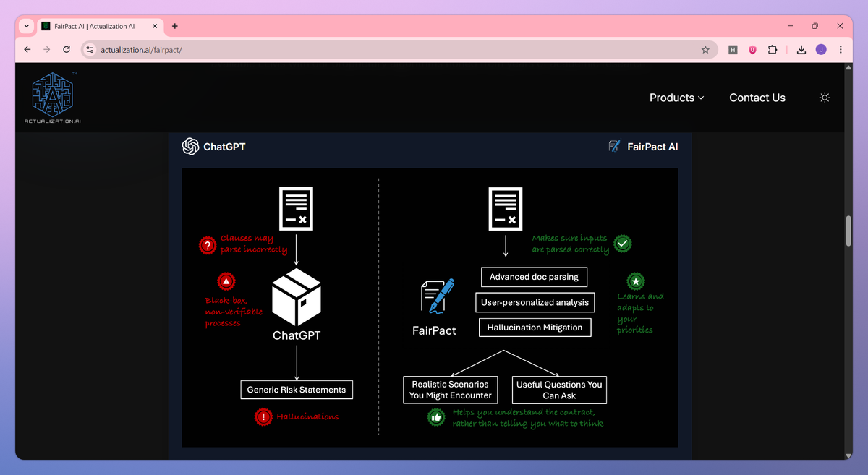Open the J profile avatar
Image resolution: width=868 pixels, height=475 pixels.
[x=821, y=50]
